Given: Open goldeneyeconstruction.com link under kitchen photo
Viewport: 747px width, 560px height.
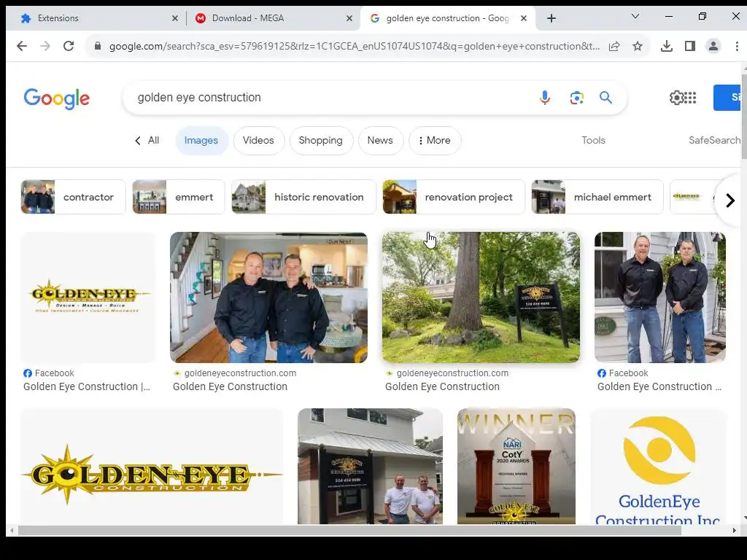Looking at the screenshot, I should pyautogui.click(x=240, y=373).
